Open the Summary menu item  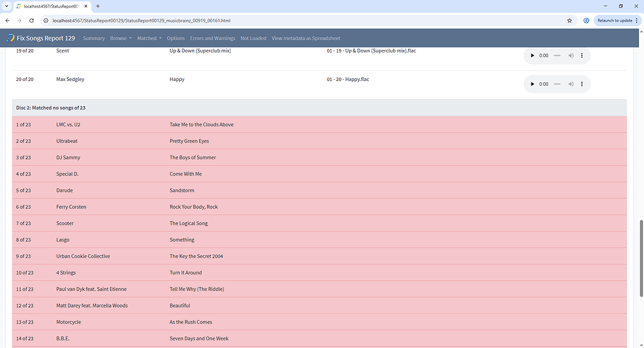93,38
